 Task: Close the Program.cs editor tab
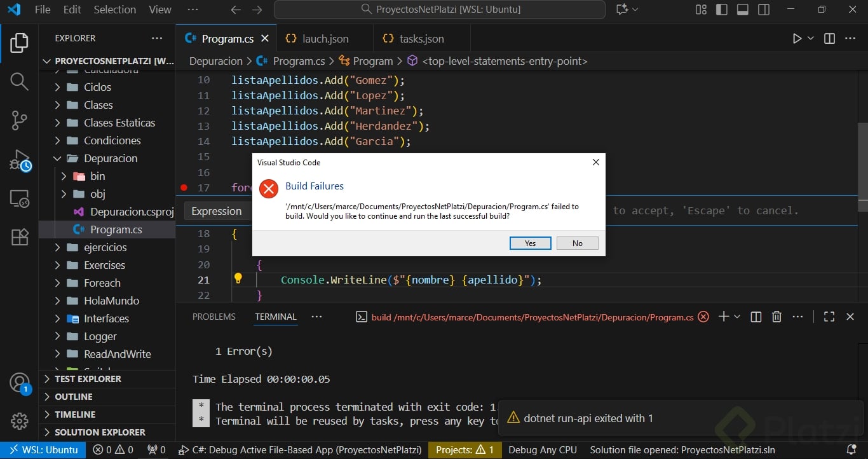coord(265,39)
